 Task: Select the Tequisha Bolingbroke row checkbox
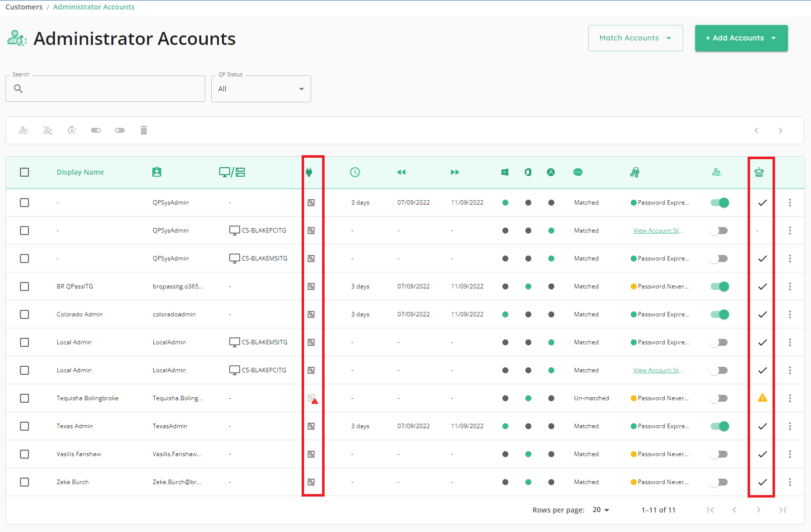(24, 398)
